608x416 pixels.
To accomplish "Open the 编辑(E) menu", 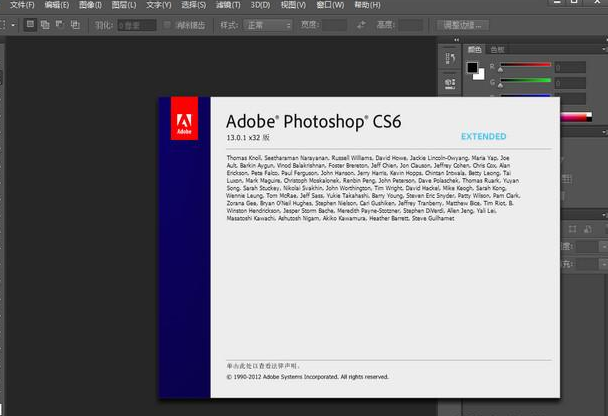I will tap(57, 5).
